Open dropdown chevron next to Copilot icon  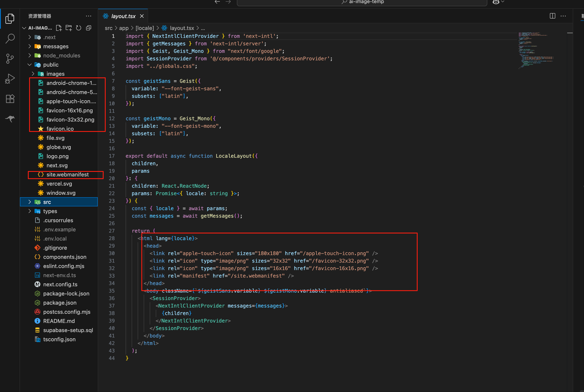(503, 2)
